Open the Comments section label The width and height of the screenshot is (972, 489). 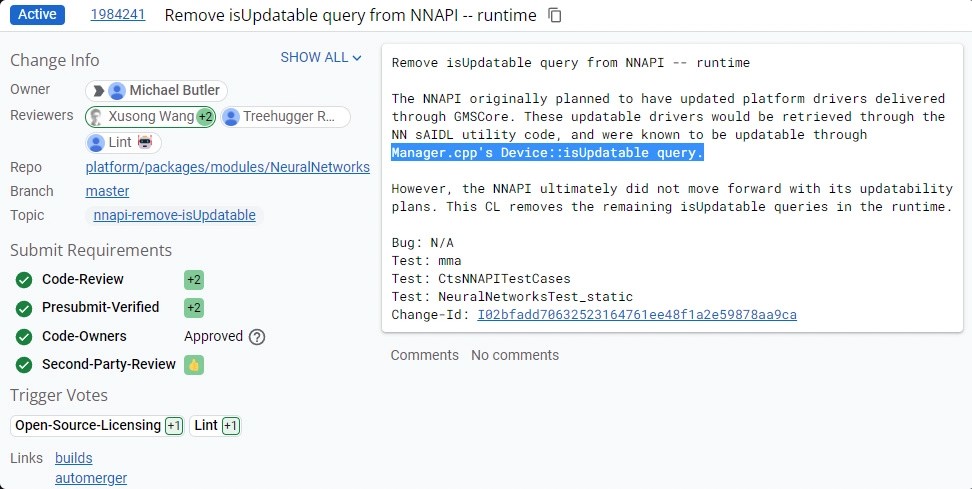pos(424,355)
